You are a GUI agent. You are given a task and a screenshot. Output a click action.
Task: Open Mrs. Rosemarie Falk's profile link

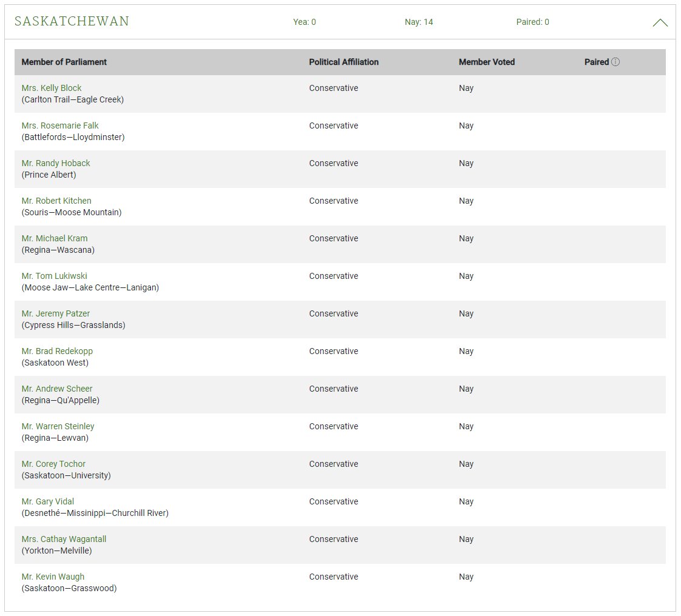click(x=60, y=126)
